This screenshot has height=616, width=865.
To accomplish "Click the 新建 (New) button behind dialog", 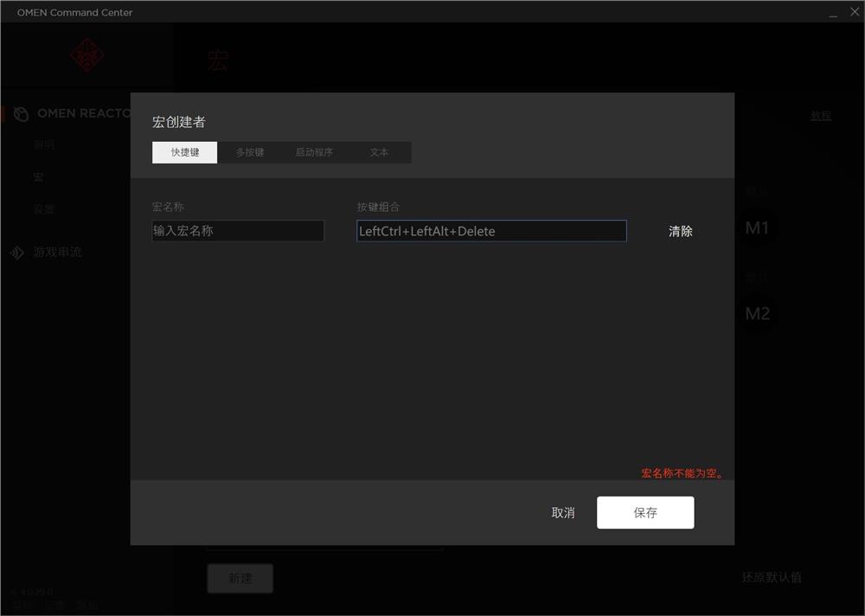I will pos(240,579).
